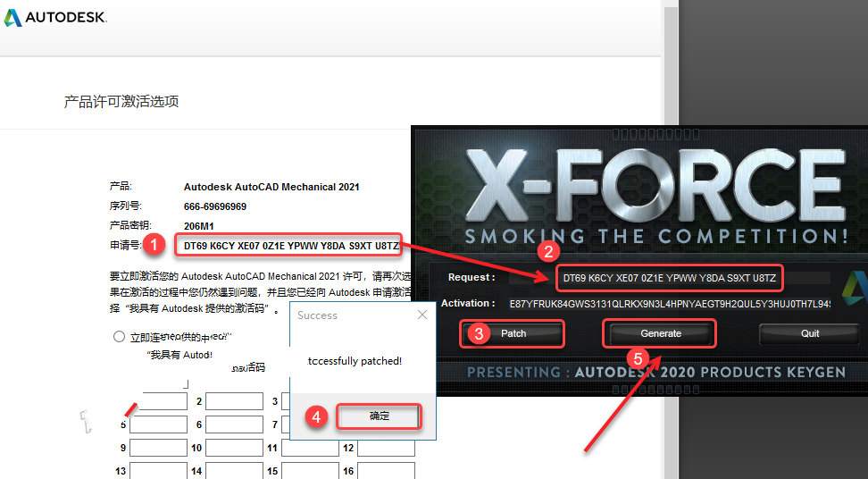Click the Autodesk logo in the header
This screenshot has height=479, width=868.
point(54,17)
